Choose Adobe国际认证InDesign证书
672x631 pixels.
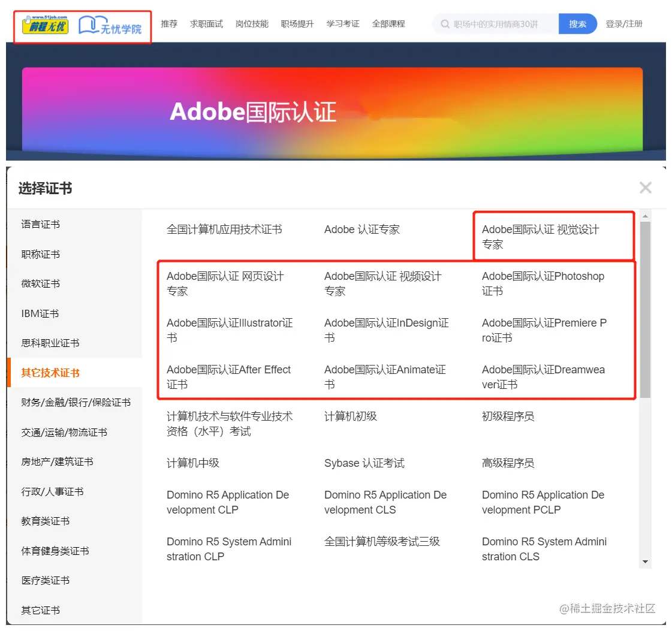coord(387,330)
